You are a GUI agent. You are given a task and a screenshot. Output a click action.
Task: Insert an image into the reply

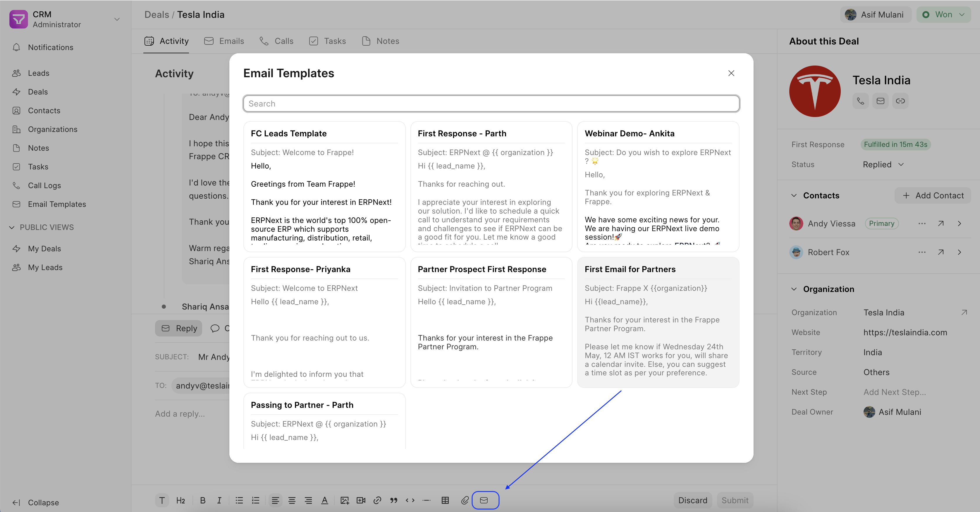pos(345,500)
